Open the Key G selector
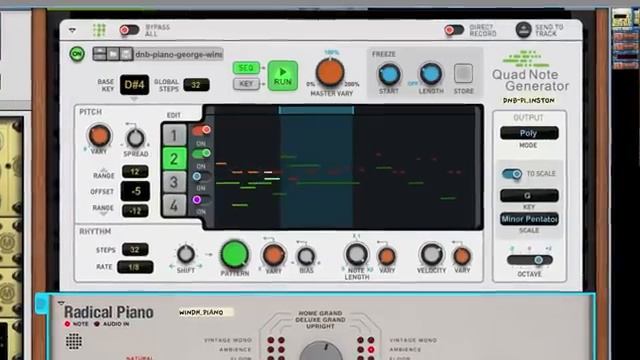Viewport: 640px width, 360px height. 529,196
